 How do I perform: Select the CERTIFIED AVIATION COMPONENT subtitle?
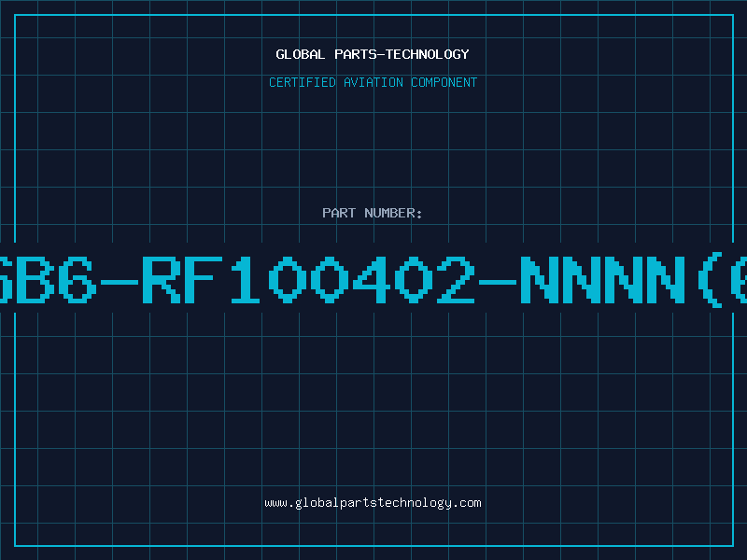(x=373, y=82)
